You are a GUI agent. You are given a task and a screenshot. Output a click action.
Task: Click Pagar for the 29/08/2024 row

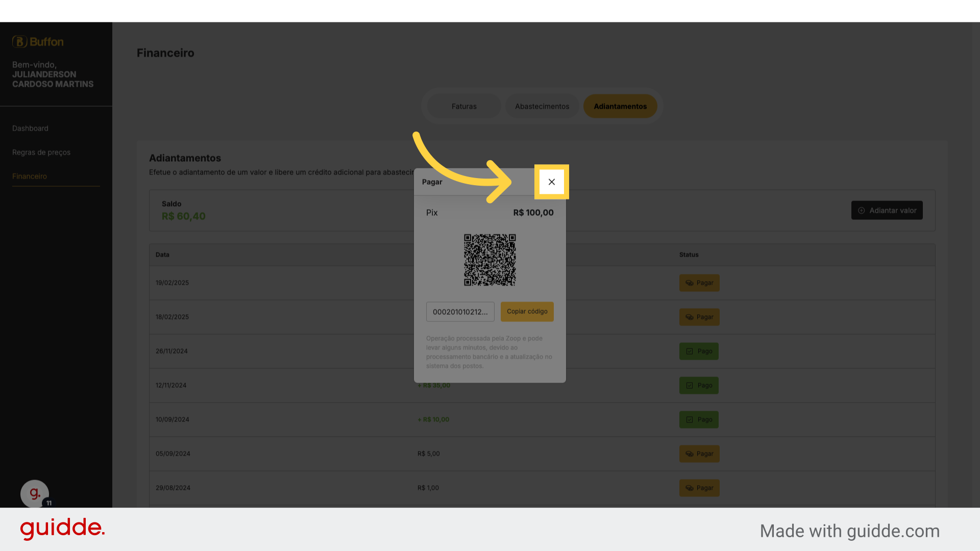(699, 488)
